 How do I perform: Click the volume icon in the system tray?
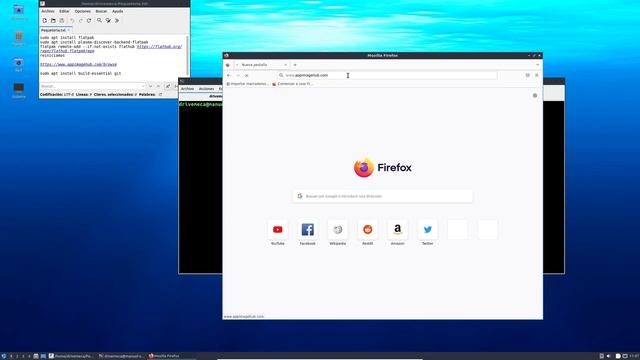(608, 356)
